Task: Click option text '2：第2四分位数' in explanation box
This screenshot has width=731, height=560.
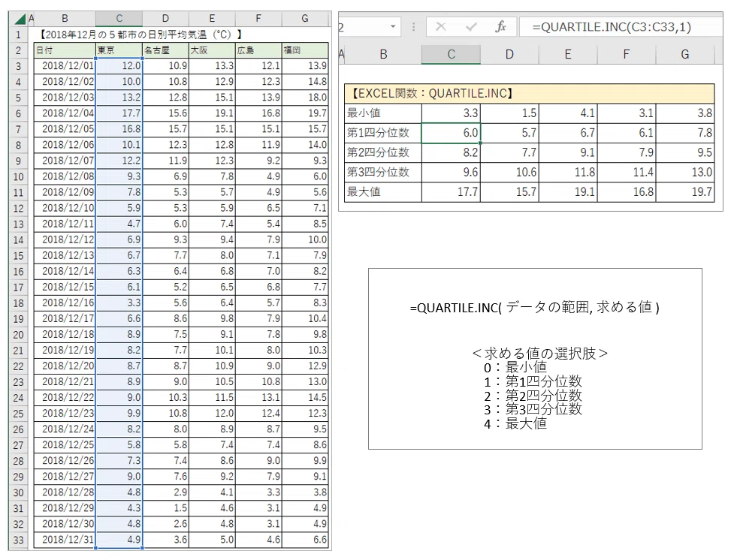Action: point(533,396)
